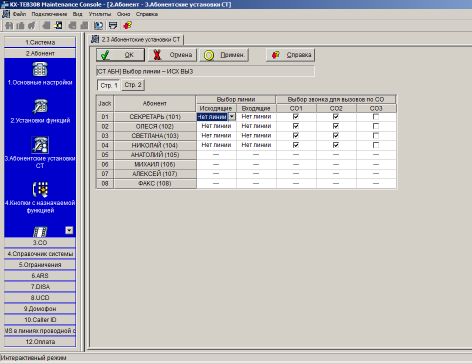Image resolution: width=472 pixels, height=364 pixels.
Task: Toggle CO1 checkbox for НИКОЛАЙ (104)
Action: click(x=296, y=145)
